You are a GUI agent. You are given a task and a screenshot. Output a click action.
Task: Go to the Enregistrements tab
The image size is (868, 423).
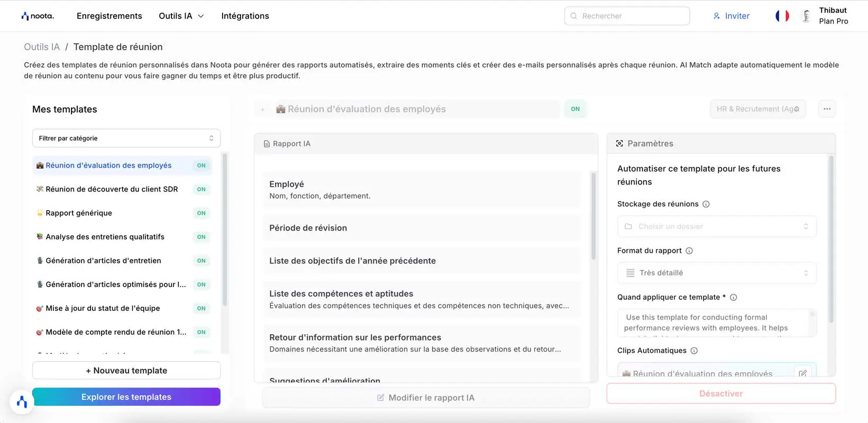coord(109,16)
